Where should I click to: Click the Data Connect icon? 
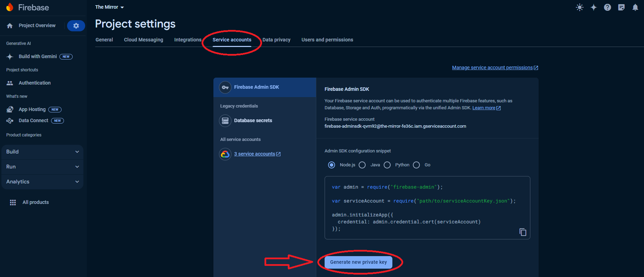10,120
